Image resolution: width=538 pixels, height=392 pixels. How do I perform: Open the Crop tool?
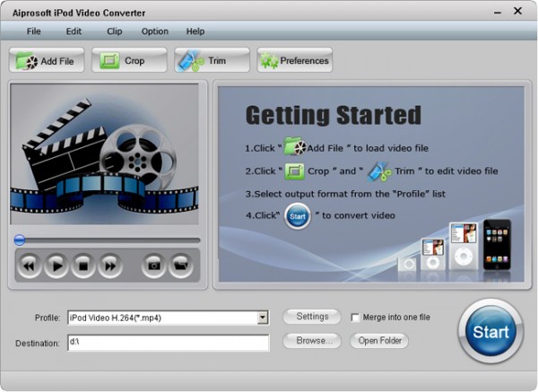point(129,60)
